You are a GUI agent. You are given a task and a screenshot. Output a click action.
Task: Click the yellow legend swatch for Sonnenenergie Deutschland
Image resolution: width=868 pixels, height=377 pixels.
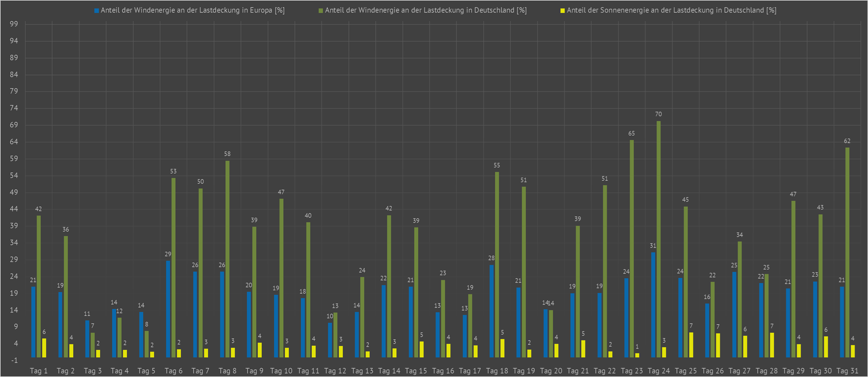pyautogui.click(x=563, y=10)
